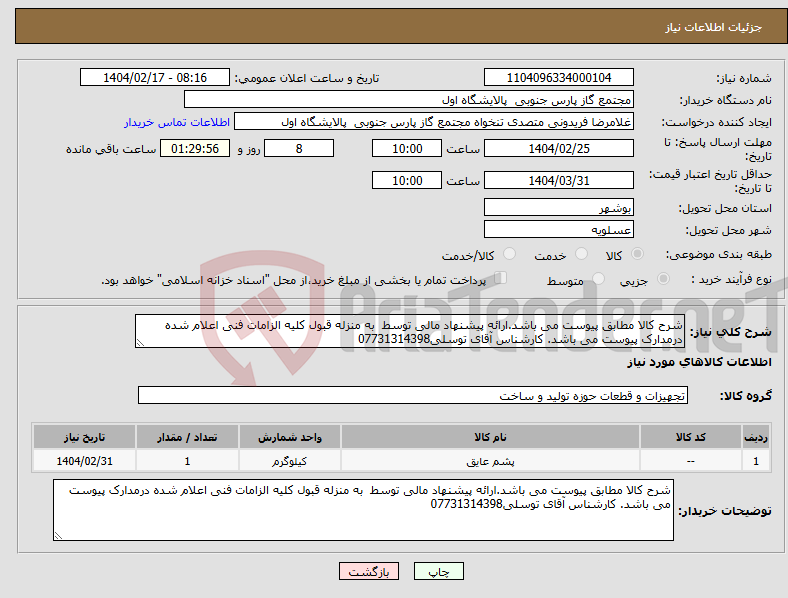Toggle the Islamic treasury payment checkbox
The height and width of the screenshot is (598, 788).
tap(500, 278)
